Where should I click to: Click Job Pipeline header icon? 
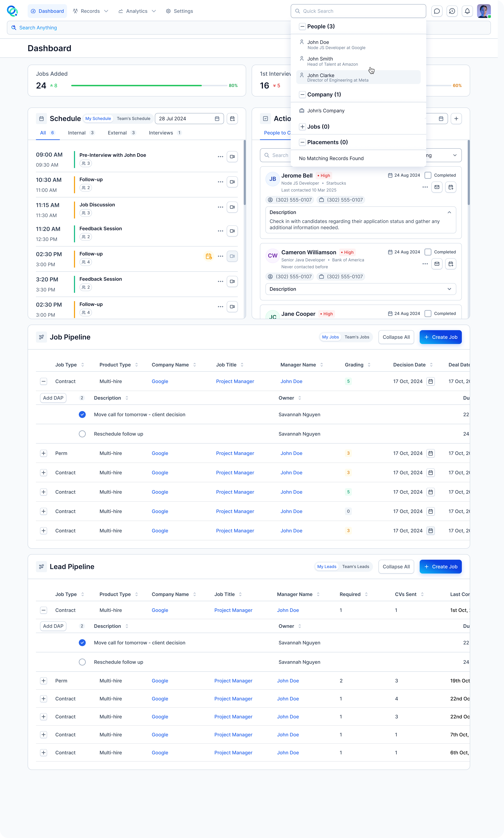[x=41, y=337]
